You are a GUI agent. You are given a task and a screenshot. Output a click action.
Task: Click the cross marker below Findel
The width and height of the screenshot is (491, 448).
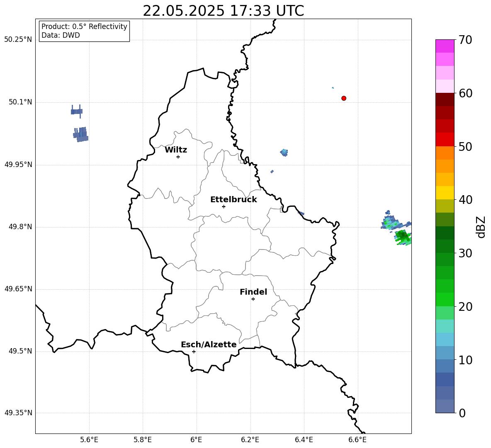pos(253,299)
